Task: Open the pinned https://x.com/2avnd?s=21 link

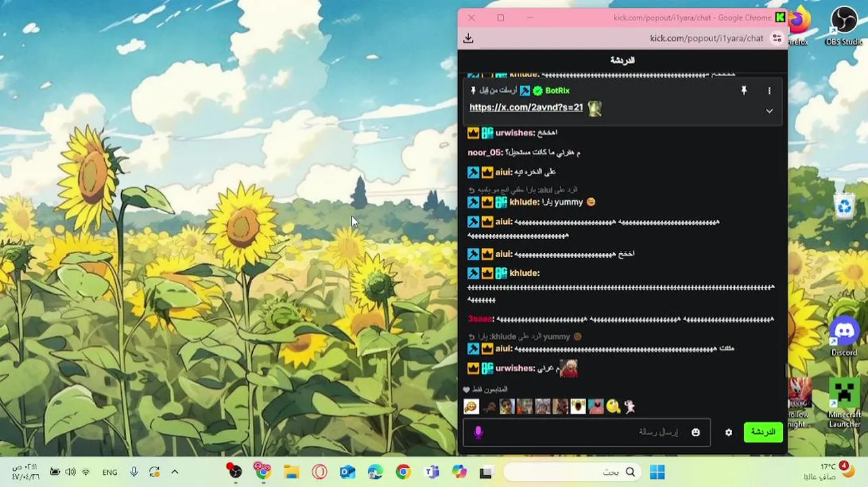Action: (526, 108)
